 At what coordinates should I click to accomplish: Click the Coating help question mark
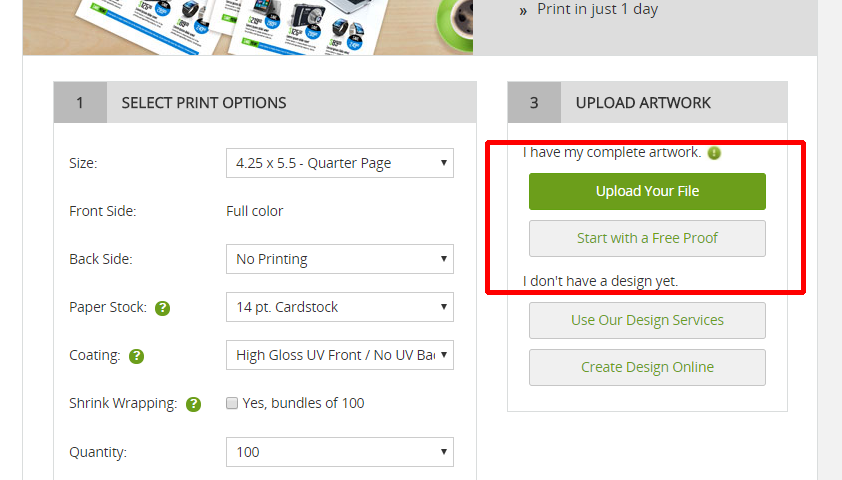click(x=136, y=356)
